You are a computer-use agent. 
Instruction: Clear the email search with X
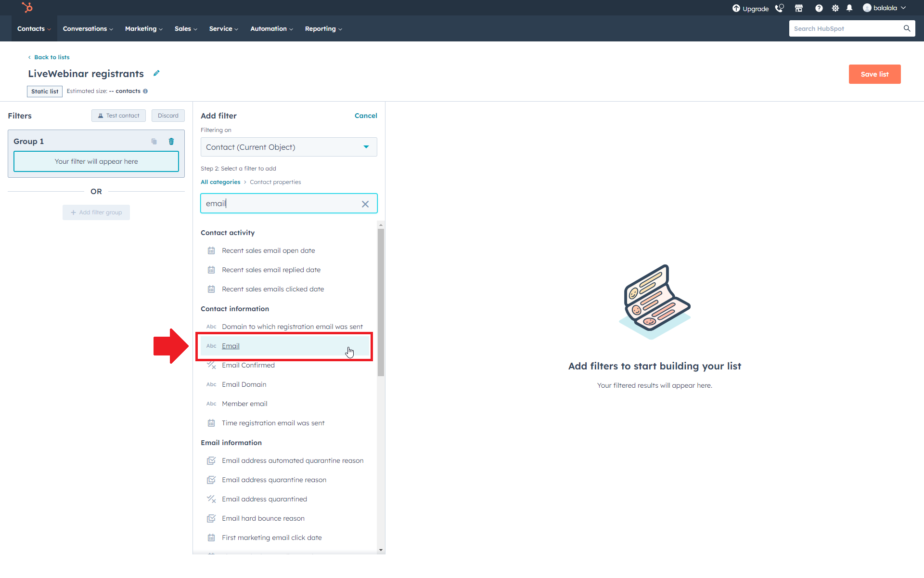[365, 204]
